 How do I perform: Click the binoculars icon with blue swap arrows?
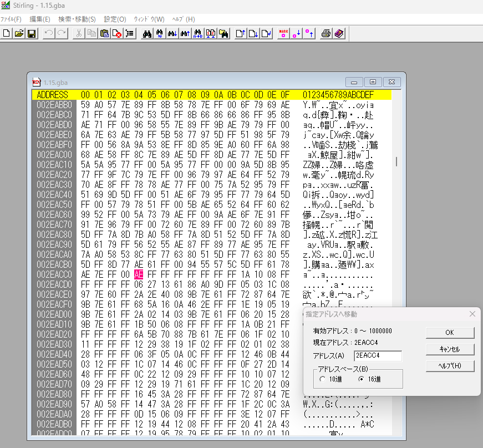coord(160,33)
